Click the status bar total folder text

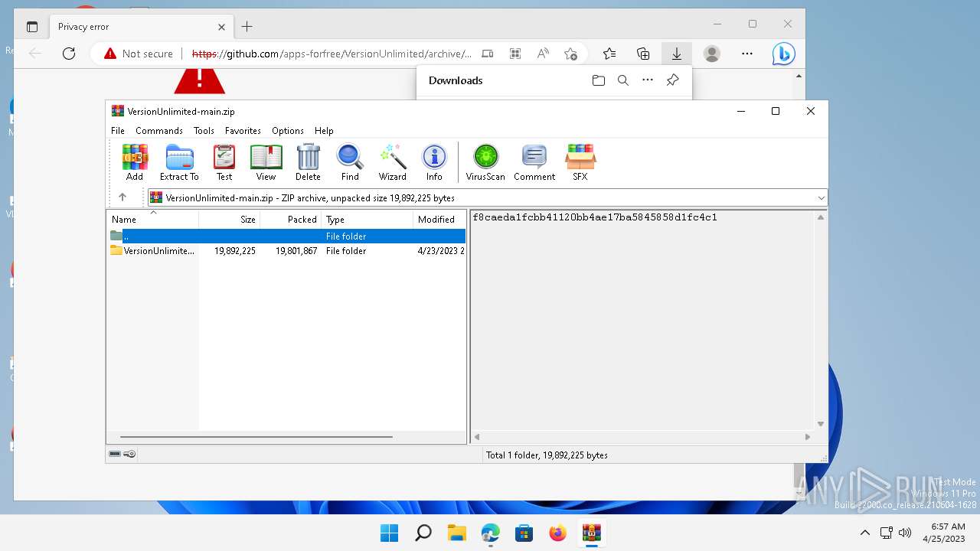(547, 455)
